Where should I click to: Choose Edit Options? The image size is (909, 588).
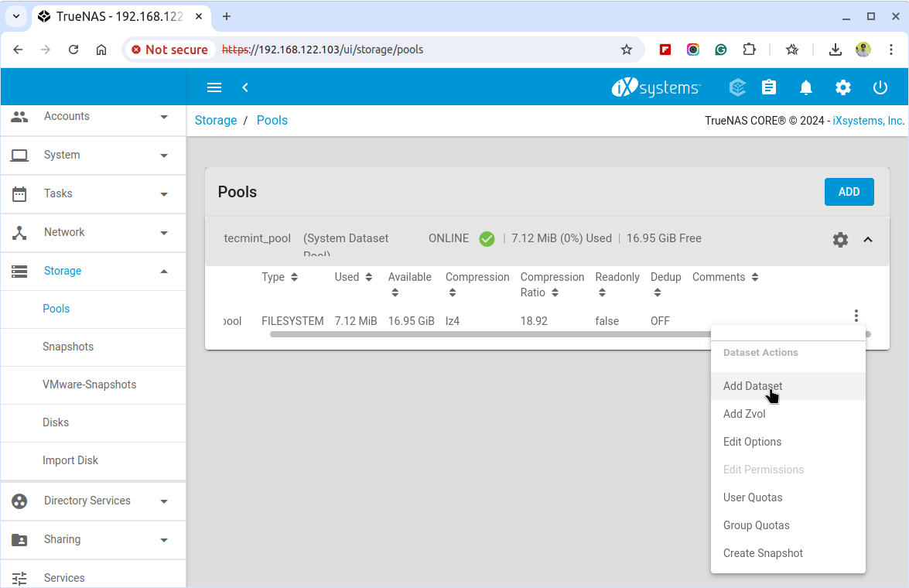click(x=788, y=442)
